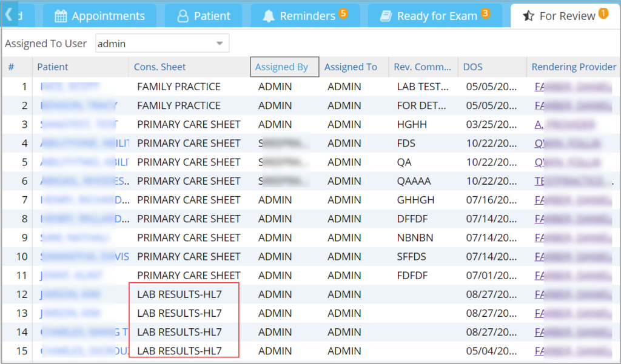Click the Reminders count badge showing 5

coord(343,13)
